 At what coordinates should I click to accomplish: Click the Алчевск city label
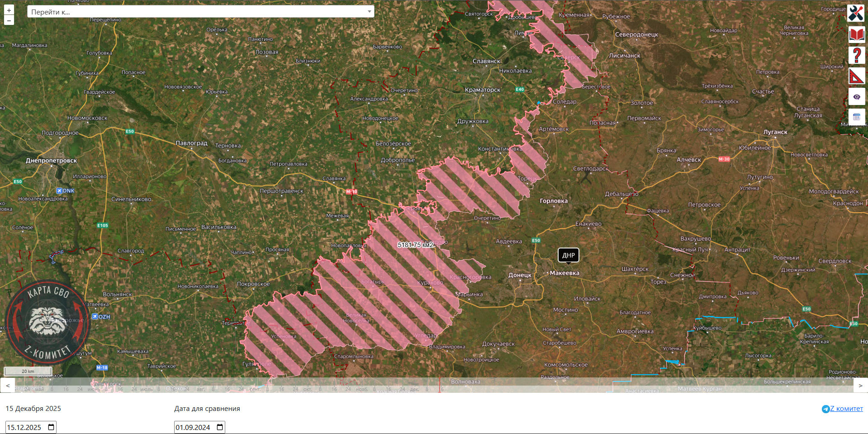[x=689, y=160]
